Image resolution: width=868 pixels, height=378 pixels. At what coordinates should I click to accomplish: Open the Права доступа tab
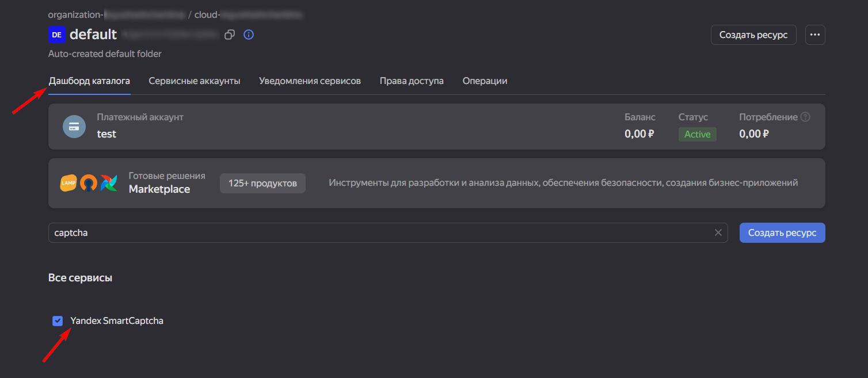click(412, 81)
